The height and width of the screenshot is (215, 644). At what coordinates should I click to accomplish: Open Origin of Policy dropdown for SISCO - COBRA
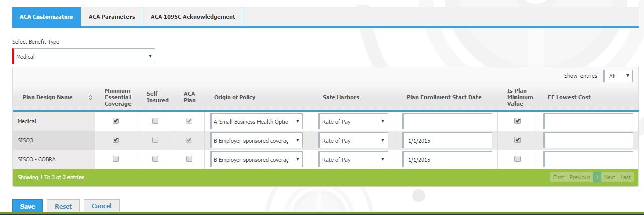click(x=256, y=160)
